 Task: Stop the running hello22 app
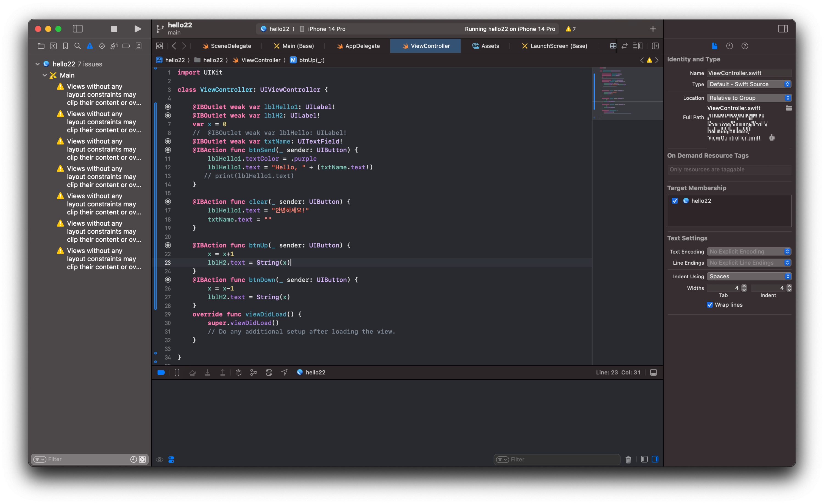[114, 29]
